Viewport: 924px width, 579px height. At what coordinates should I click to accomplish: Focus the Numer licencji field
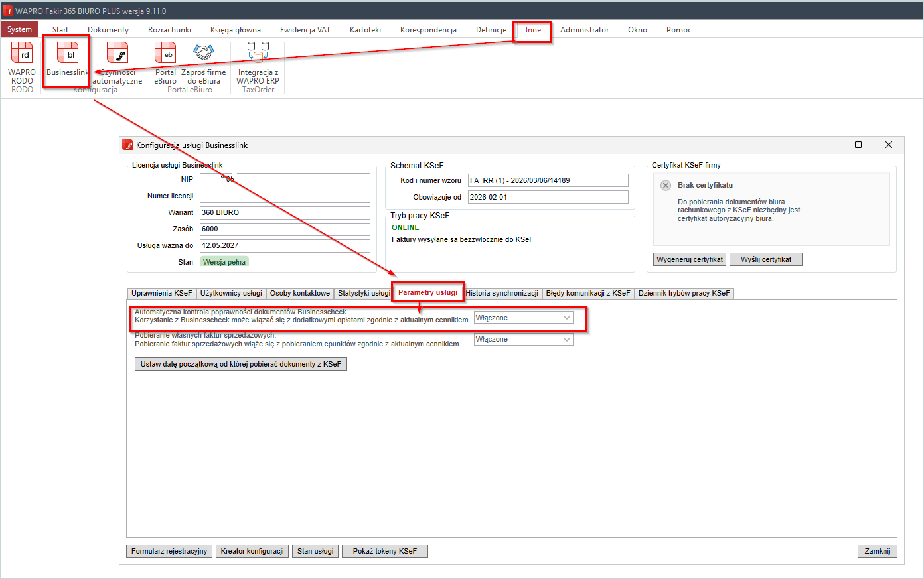285,196
